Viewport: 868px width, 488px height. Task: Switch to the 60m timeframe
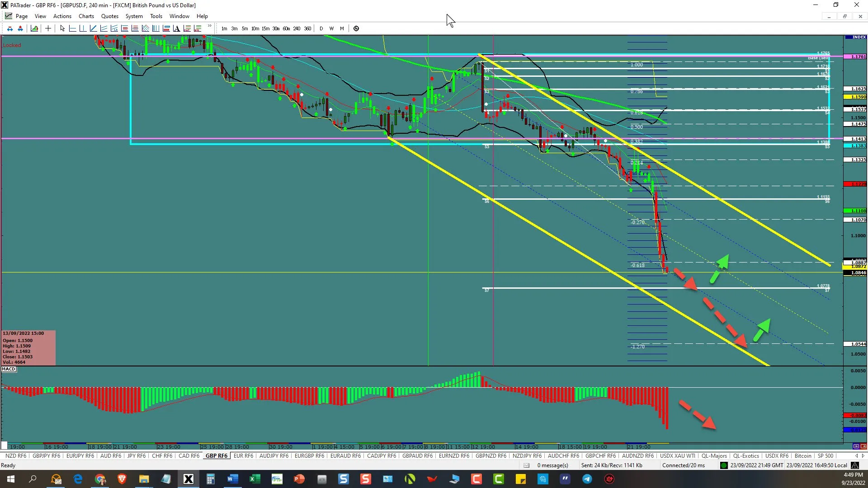(x=286, y=28)
